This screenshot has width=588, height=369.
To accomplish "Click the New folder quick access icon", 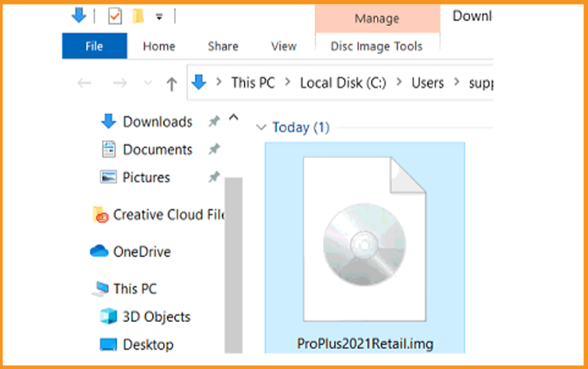I will [x=138, y=16].
